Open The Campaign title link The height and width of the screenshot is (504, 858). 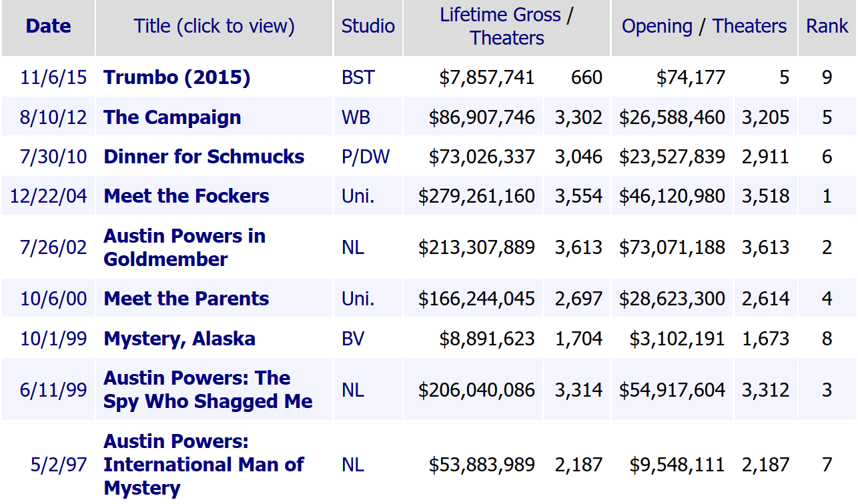pyautogui.click(x=172, y=117)
